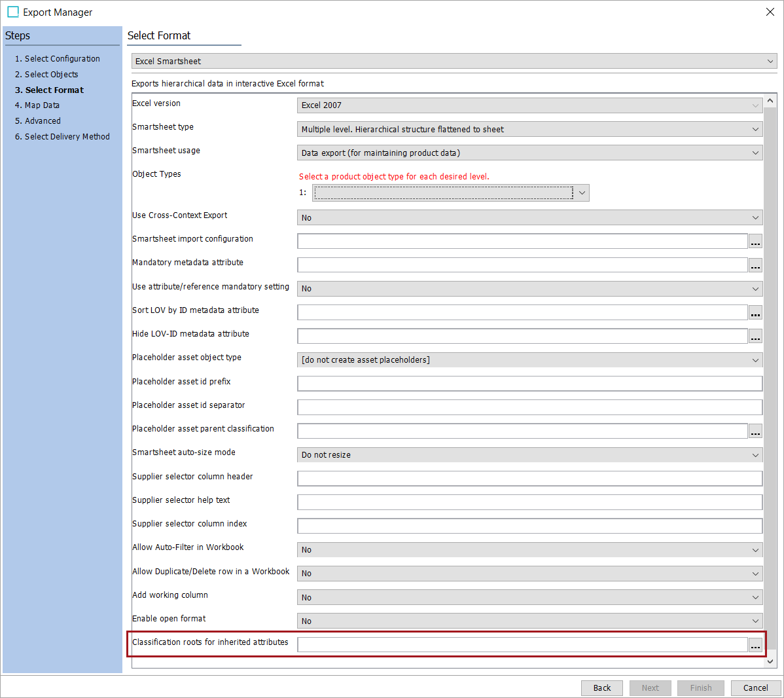The image size is (784, 698).
Task: Open browse button for Mandatory metadata attribute
Action: [x=755, y=265]
